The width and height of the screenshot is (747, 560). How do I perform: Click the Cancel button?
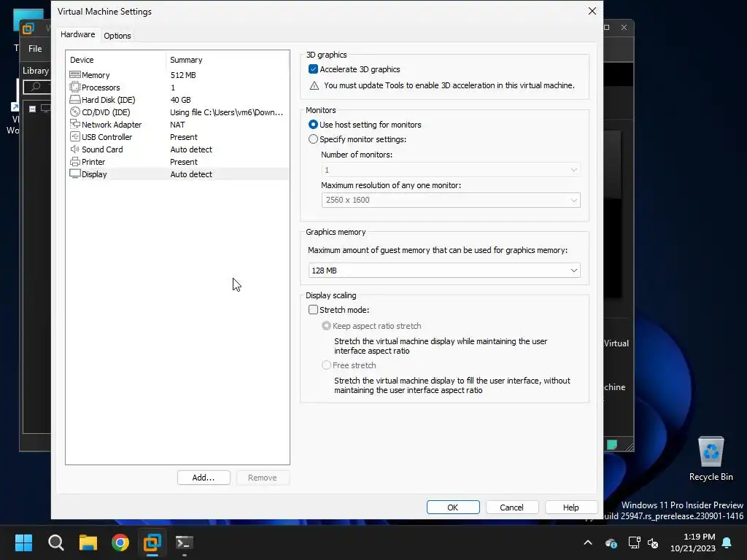coord(511,507)
